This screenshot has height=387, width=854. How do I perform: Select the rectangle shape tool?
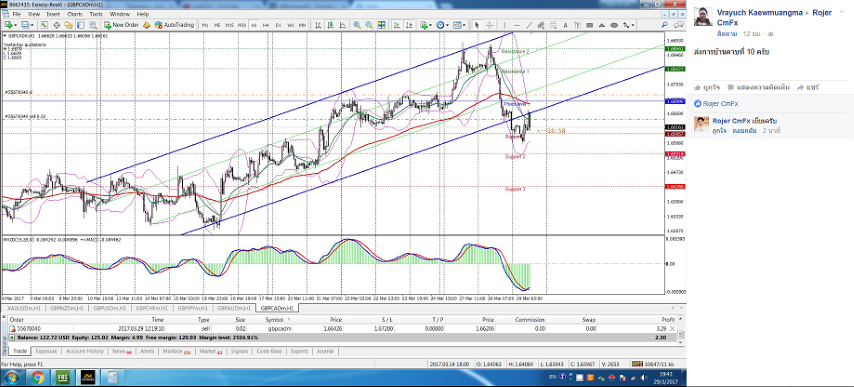(589, 24)
